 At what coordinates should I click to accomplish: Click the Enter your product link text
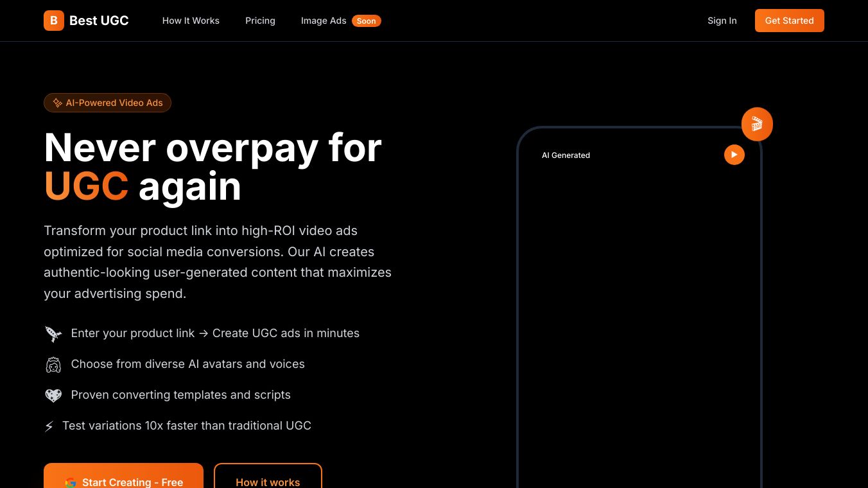[x=215, y=333]
